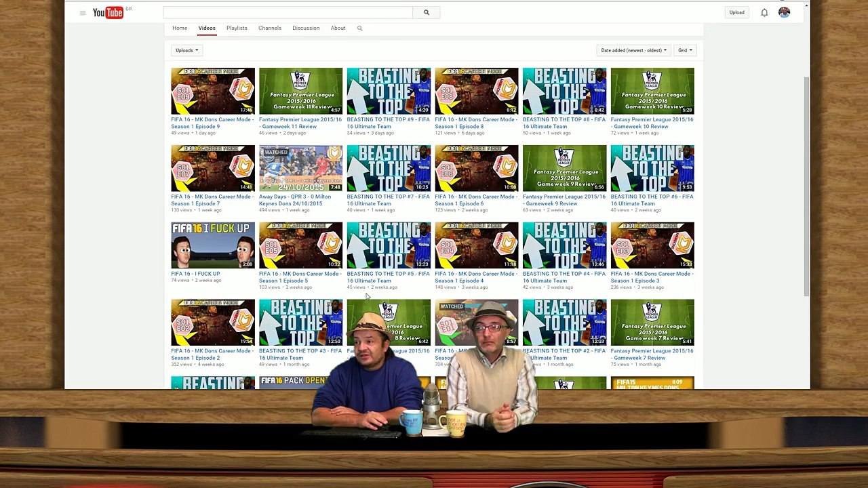Click the 'Away Days - QPR 3 - 0' title

tap(295, 200)
